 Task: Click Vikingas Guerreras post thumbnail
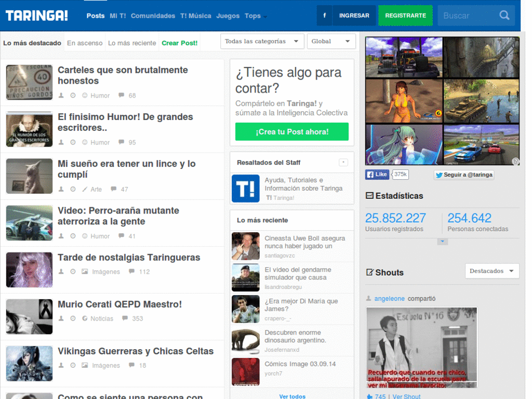pyautogui.click(x=30, y=363)
